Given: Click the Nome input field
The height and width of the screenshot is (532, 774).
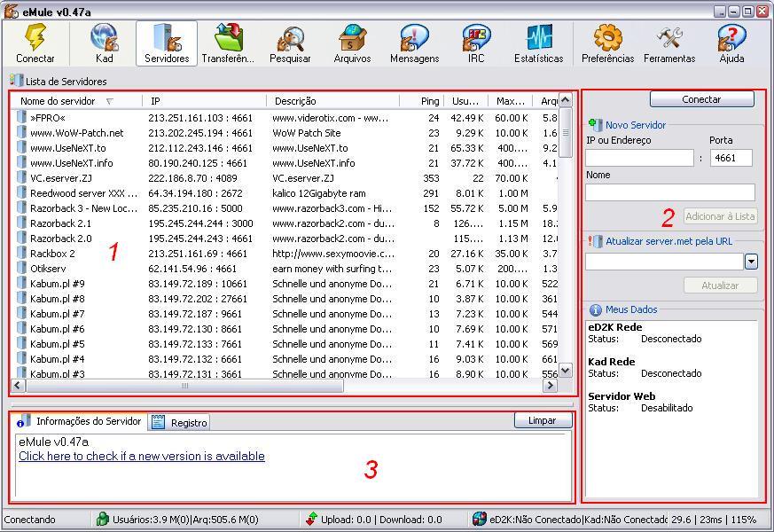Looking at the screenshot, I should 670,192.
